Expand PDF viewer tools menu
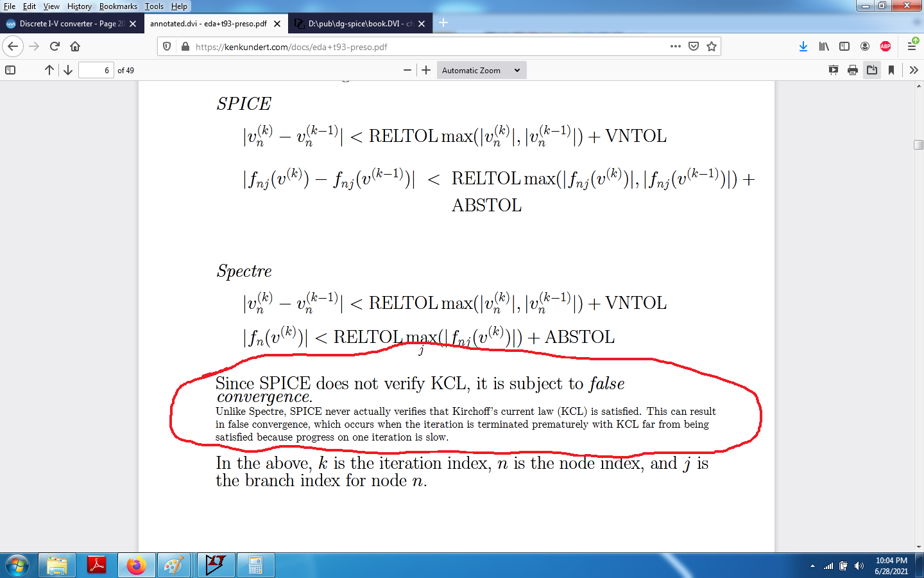The image size is (924, 578). pyautogui.click(x=914, y=70)
